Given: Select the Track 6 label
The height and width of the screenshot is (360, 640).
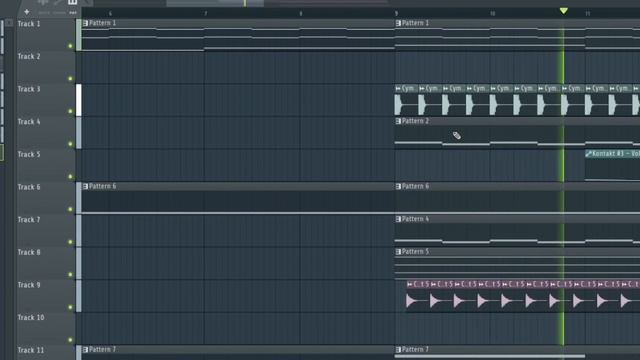Looking at the screenshot, I should 29,187.
